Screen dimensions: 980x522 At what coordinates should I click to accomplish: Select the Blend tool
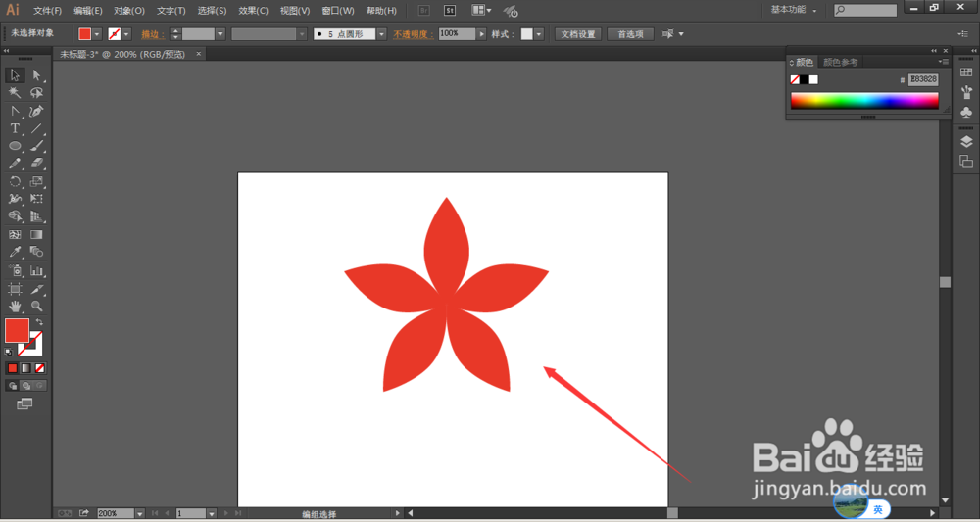point(37,252)
